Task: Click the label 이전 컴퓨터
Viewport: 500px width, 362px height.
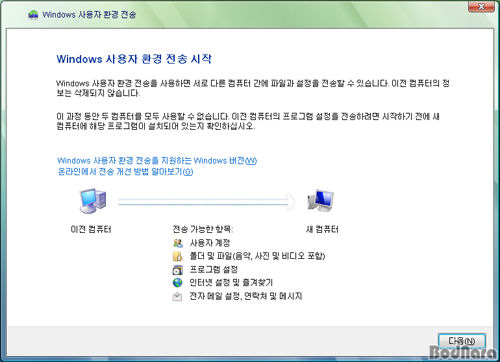Action: tap(91, 229)
